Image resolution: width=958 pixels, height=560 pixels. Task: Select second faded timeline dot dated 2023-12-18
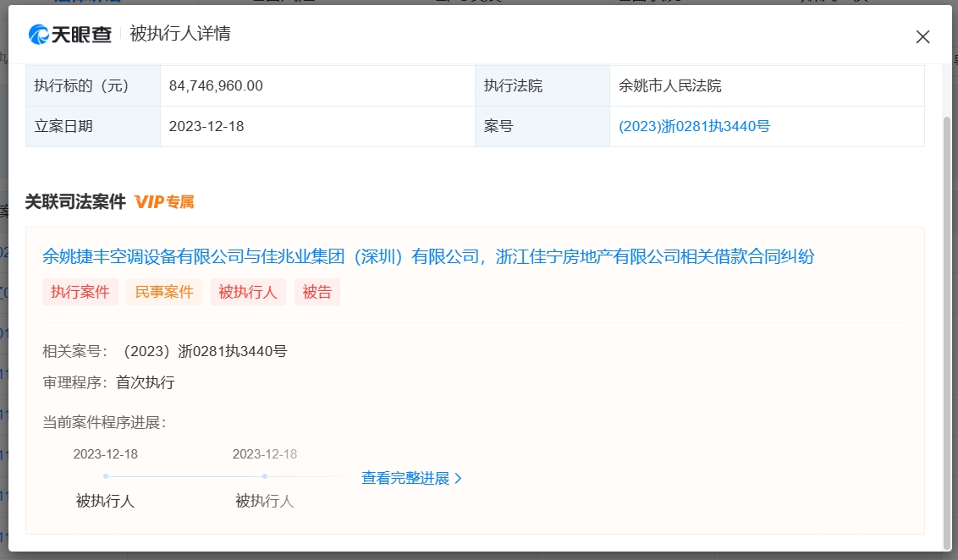(x=265, y=476)
